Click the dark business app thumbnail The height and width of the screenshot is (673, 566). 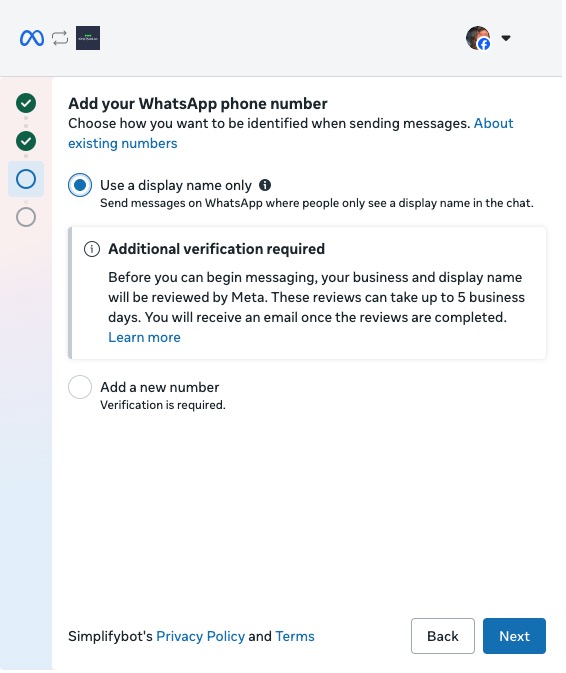pyautogui.click(x=88, y=38)
